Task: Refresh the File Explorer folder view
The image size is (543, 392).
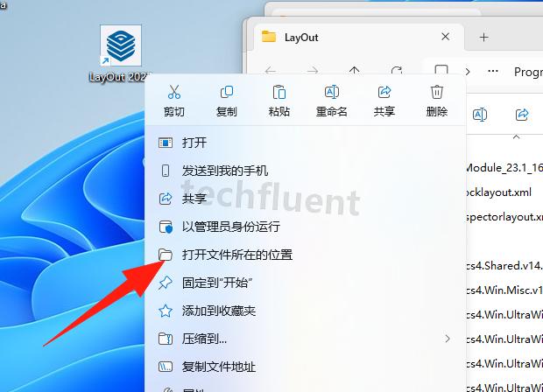Action: click(x=396, y=71)
